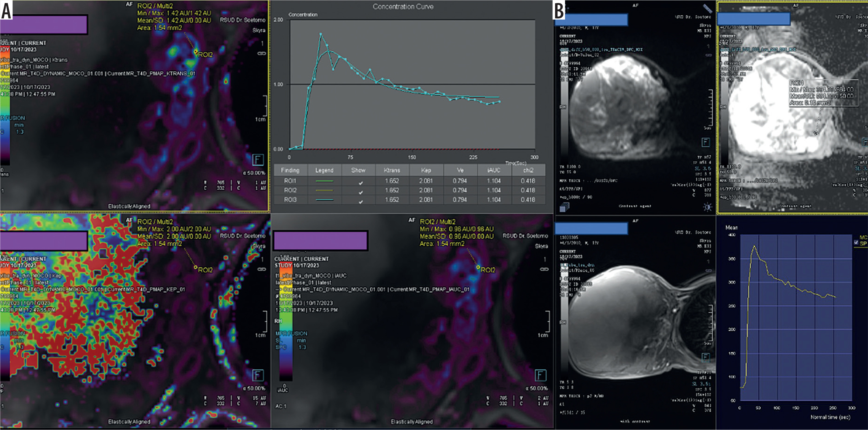Click the Ktrans column header in the table

click(392, 170)
